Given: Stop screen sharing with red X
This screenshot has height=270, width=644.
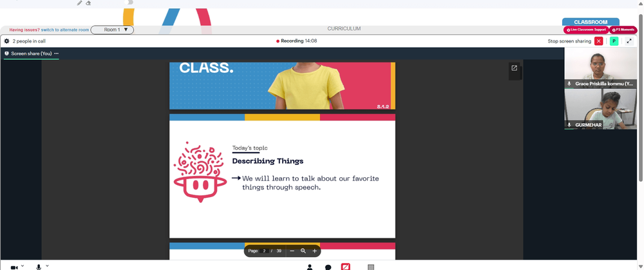Looking at the screenshot, I should 599,41.
